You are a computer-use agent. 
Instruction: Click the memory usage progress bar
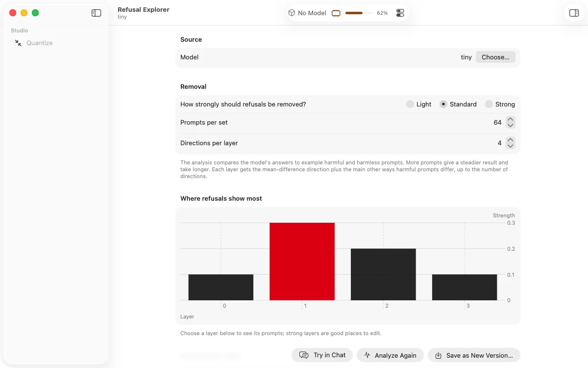pyautogui.click(x=359, y=13)
